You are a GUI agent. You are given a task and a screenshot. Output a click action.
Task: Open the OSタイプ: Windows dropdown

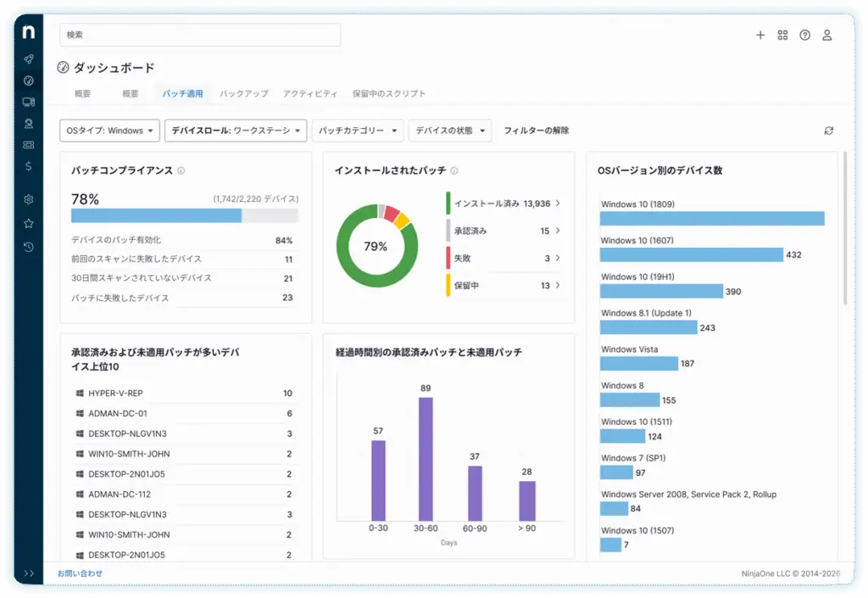click(109, 131)
